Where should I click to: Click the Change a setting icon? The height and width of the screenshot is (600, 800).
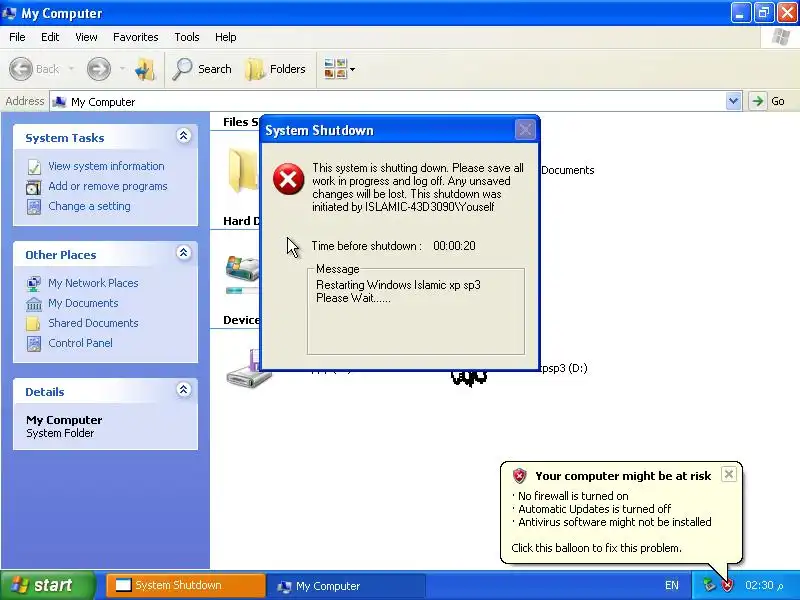coord(34,207)
